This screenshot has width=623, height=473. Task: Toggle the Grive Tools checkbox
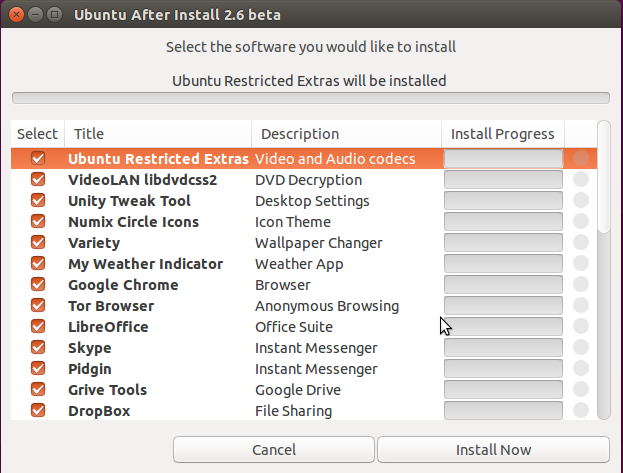38,390
